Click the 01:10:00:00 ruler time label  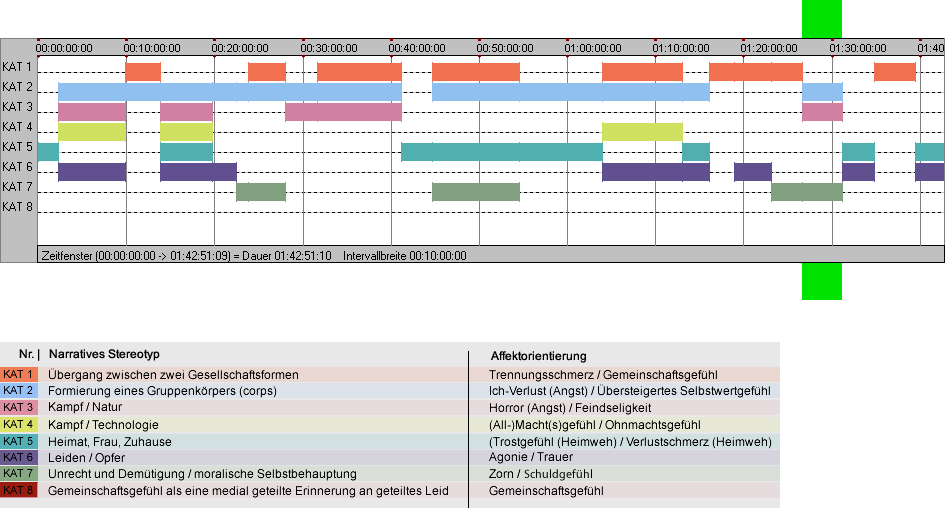point(681,48)
